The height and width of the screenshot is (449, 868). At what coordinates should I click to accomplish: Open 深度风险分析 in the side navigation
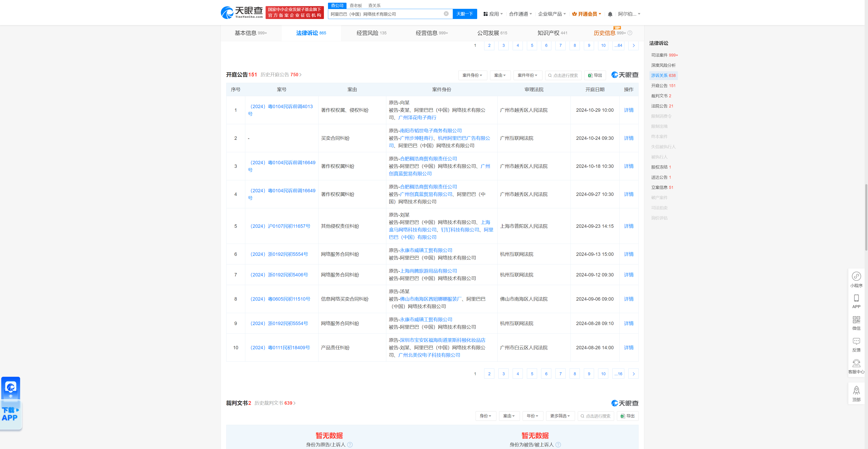click(663, 65)
